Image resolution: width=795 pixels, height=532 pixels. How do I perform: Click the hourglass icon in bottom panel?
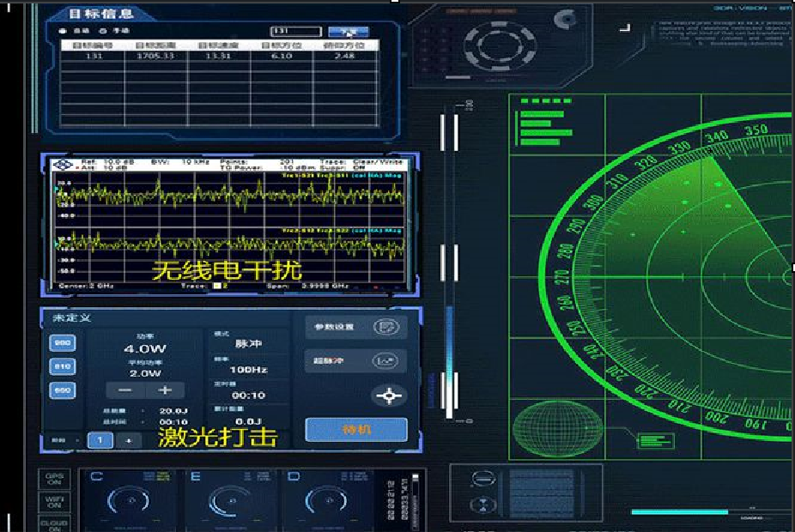pos(482,505)
